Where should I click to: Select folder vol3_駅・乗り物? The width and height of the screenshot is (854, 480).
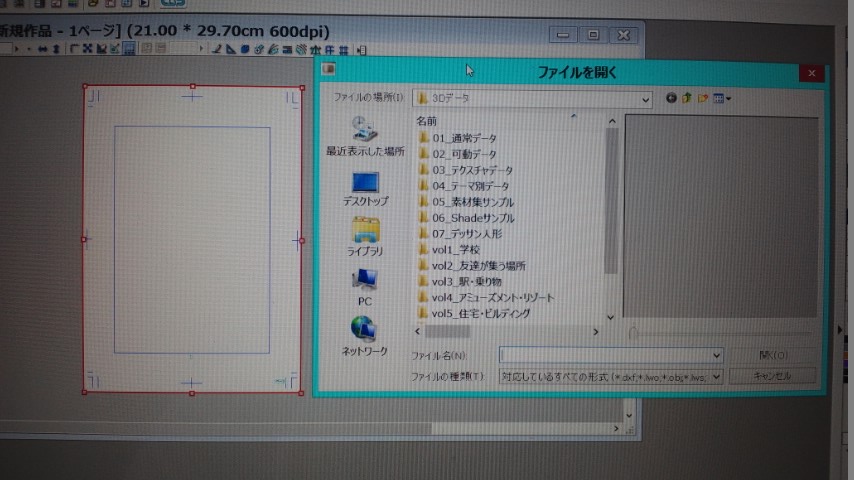(460, 282)
